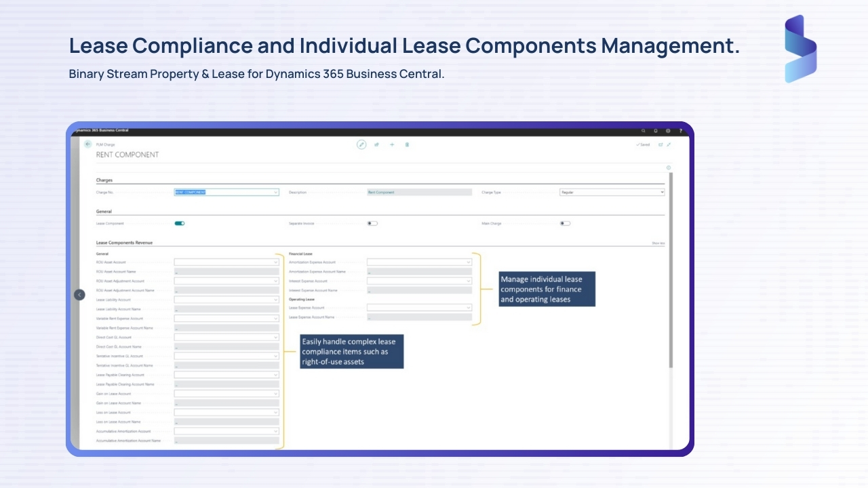Click the Gain on Lease Account Name field
This screenshot has height=488, width=868.
click(226, 403)
